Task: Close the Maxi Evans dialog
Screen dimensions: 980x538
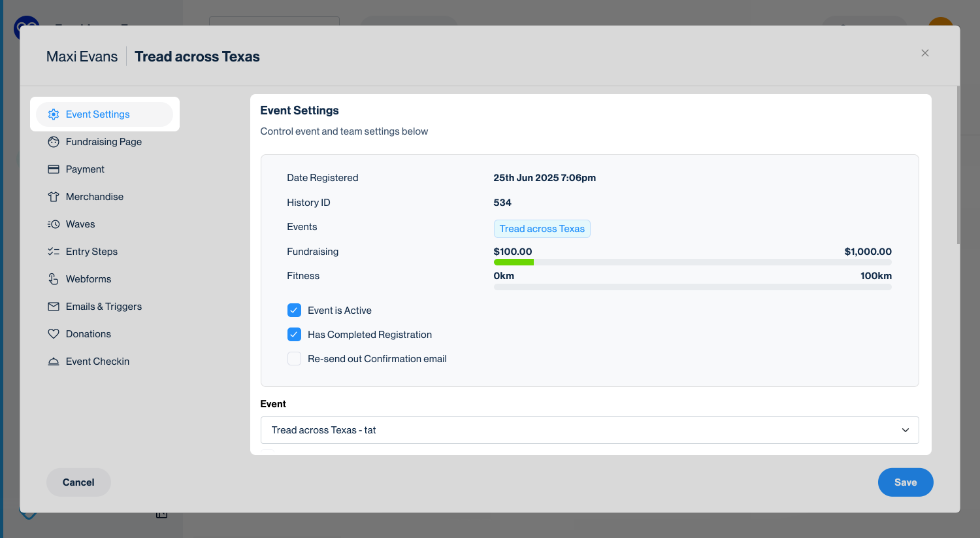Action: [924, 53]
